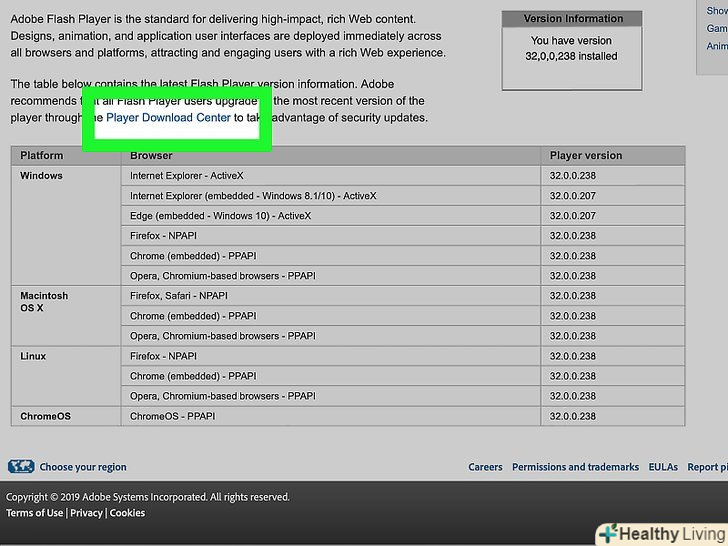Click version 32.0.0.238 in ChromeOS row
The height and width of the screenshot is (546, 728).
coord(613,416)
